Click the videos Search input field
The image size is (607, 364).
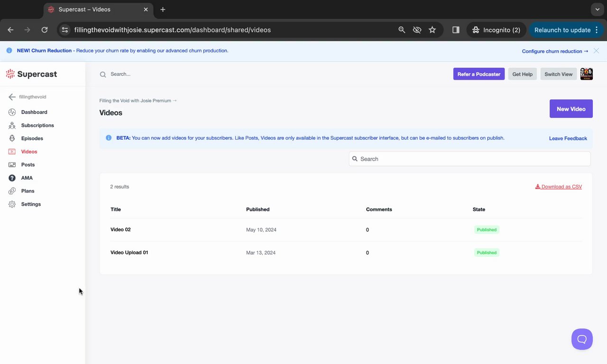pyautogui.click(x=469, y=159)
